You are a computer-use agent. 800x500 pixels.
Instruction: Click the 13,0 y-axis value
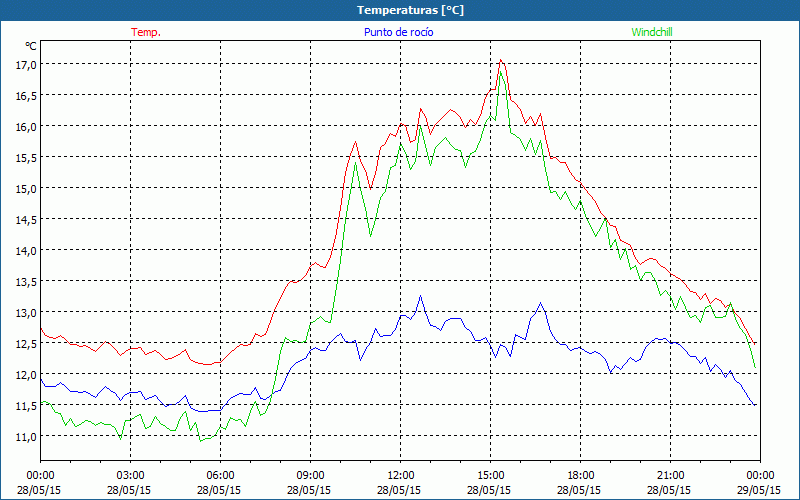tap(26, 312)
